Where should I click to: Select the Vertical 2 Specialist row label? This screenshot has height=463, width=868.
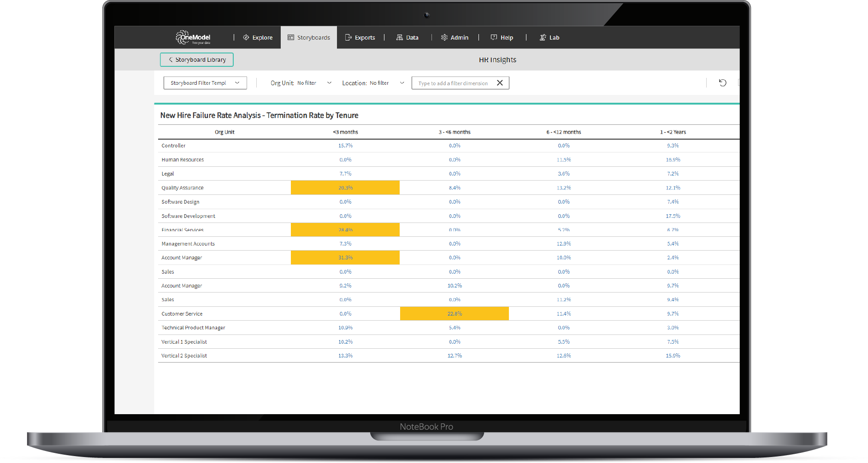point(184,356)
